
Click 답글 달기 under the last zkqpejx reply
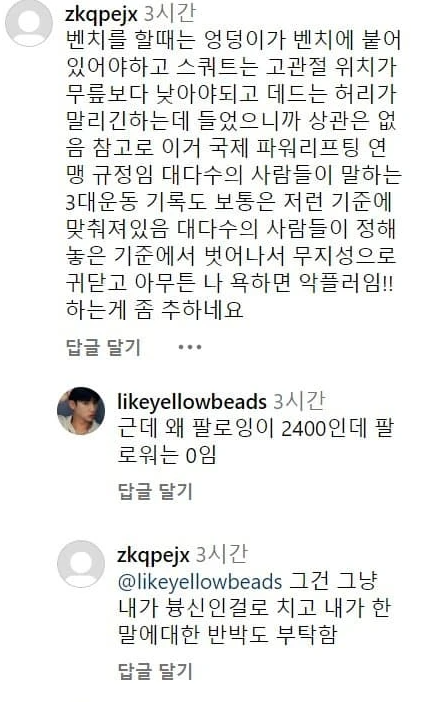click(155, 671)
